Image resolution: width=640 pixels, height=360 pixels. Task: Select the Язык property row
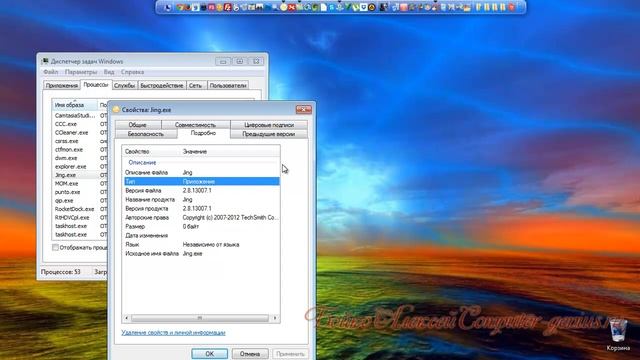pos(202,244)
